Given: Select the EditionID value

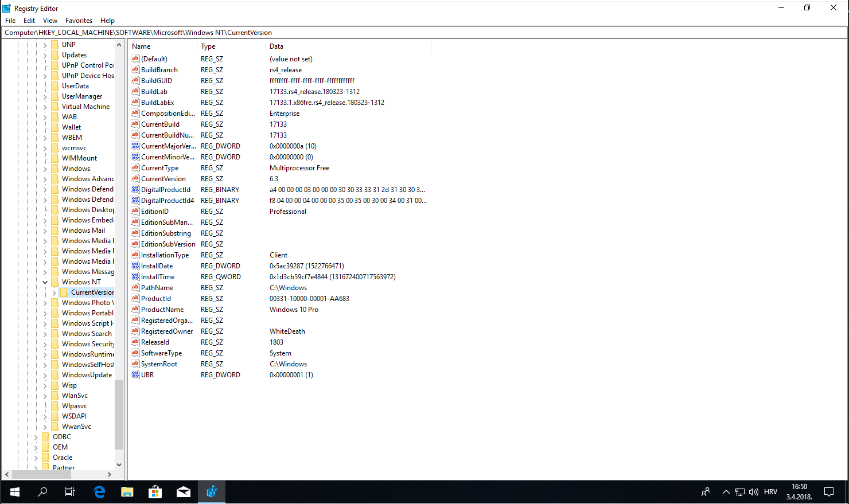Looking at the screenshot, I should [x=155, y=212].
